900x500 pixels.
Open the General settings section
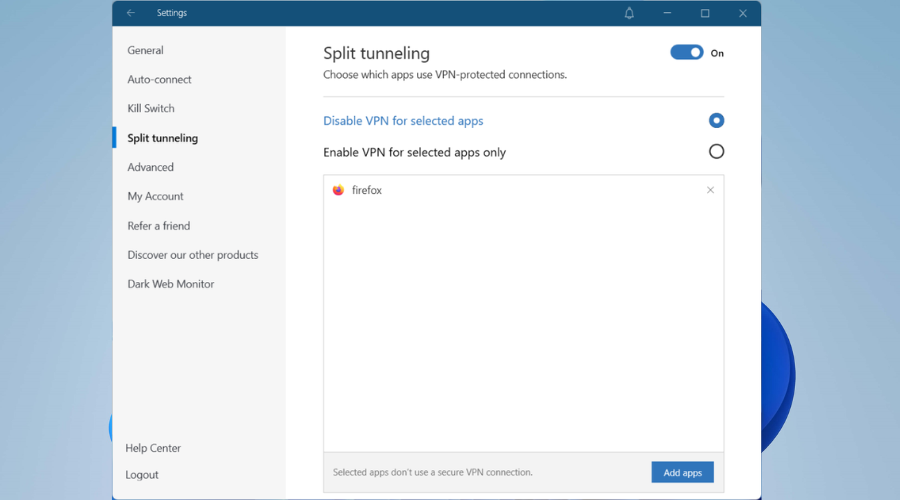[145, 50]
